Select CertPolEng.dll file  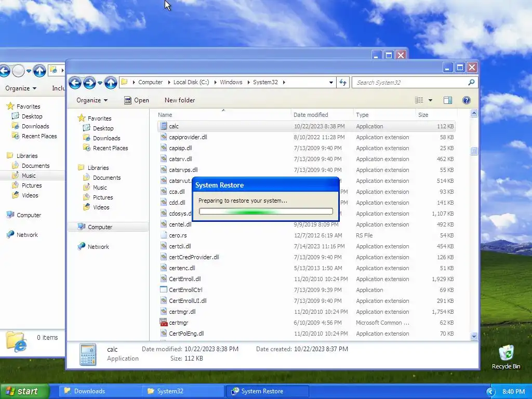[187, 334]
